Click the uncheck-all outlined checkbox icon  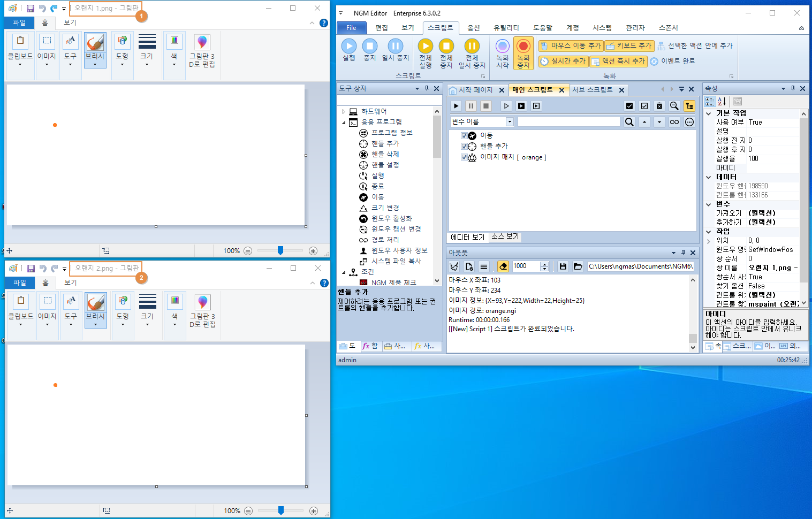[x=644, y=106]
